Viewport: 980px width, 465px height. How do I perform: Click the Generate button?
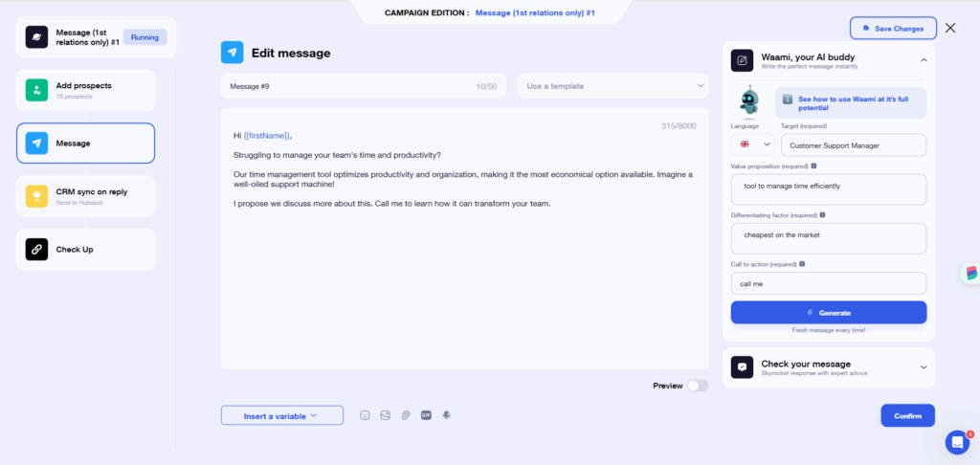tap(829, 313)
